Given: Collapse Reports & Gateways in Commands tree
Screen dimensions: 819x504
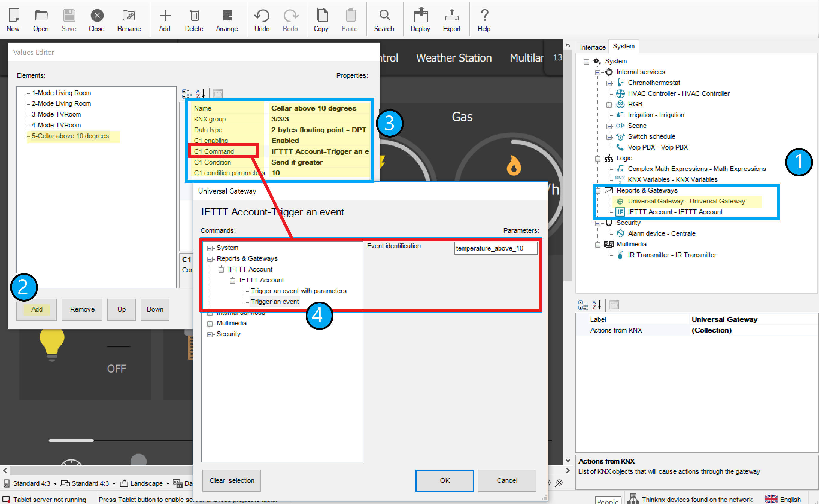Looking at the screenshot, I should (210, 259).
